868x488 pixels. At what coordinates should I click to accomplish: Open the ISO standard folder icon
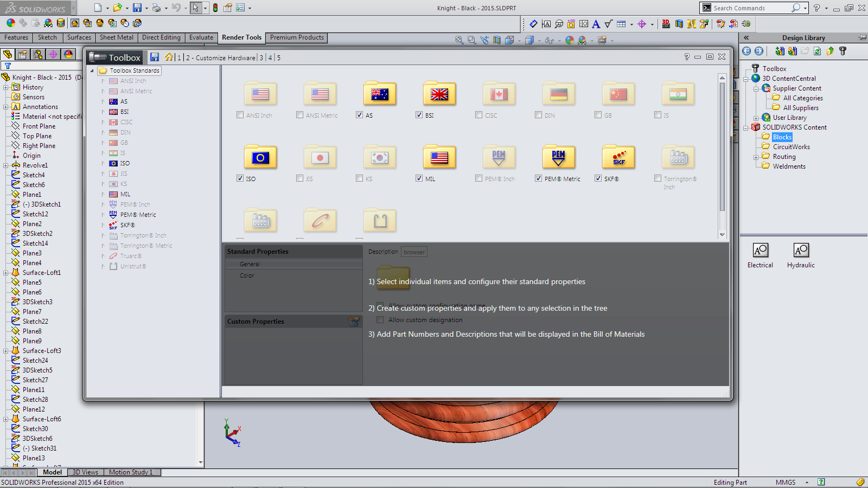pos(260,158)
